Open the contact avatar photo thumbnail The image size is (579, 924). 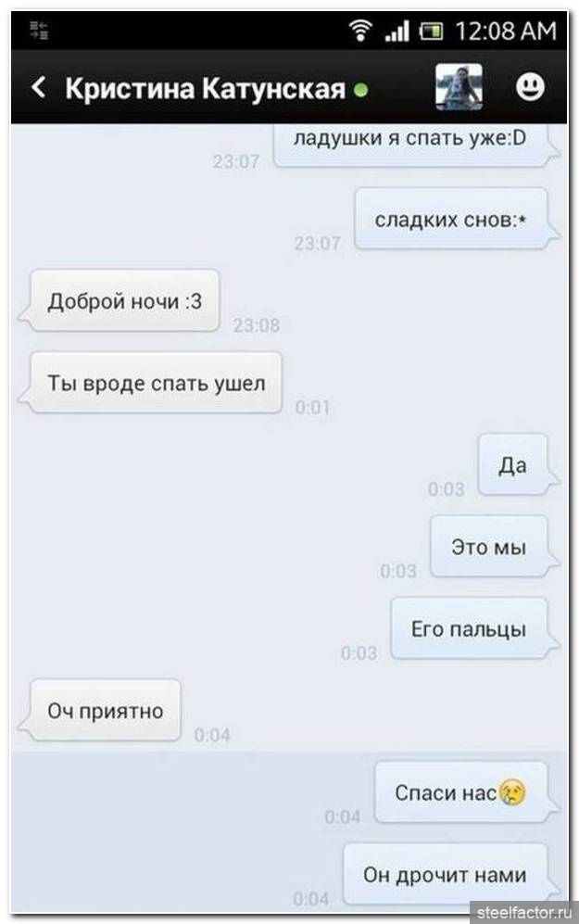coord(459,87)
